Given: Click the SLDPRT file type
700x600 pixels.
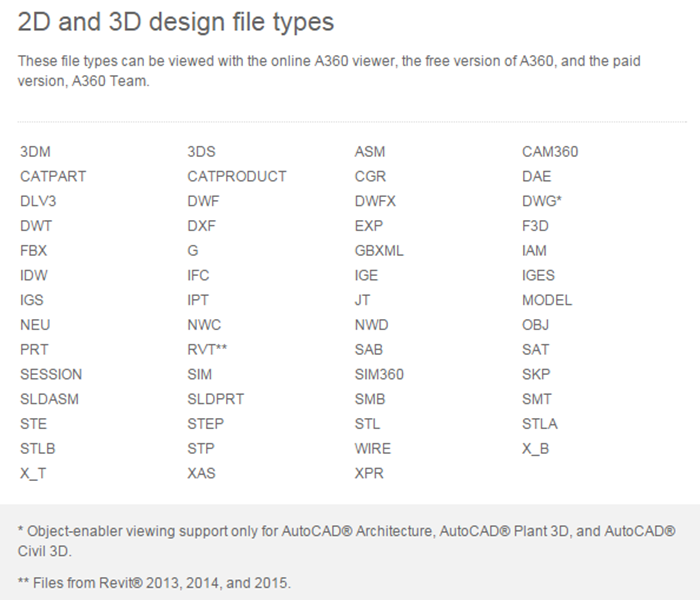Looking at the screenshot, I should [x=216, y=399].
